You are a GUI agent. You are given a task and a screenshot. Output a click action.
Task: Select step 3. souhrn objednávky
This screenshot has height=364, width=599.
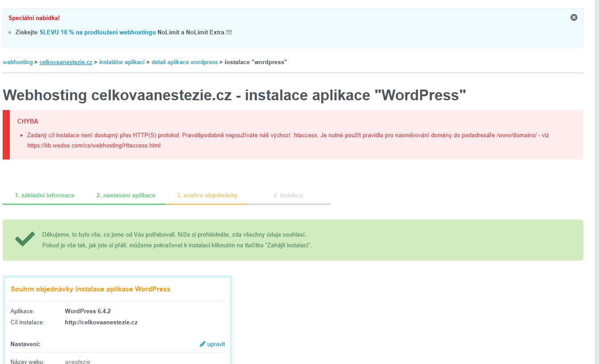(x=207, y=196)
